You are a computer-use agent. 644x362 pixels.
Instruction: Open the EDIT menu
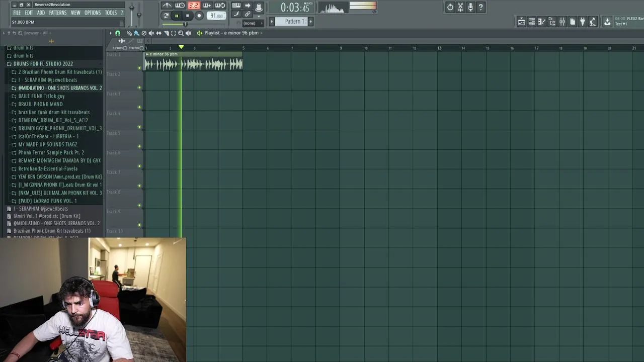point(29,13)
